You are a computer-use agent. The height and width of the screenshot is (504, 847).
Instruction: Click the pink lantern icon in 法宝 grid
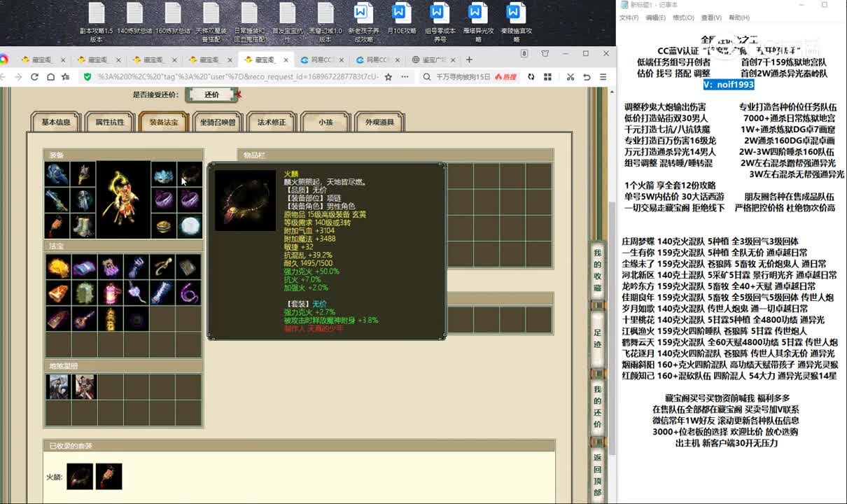pyautogui.click(x=111, y=293)
